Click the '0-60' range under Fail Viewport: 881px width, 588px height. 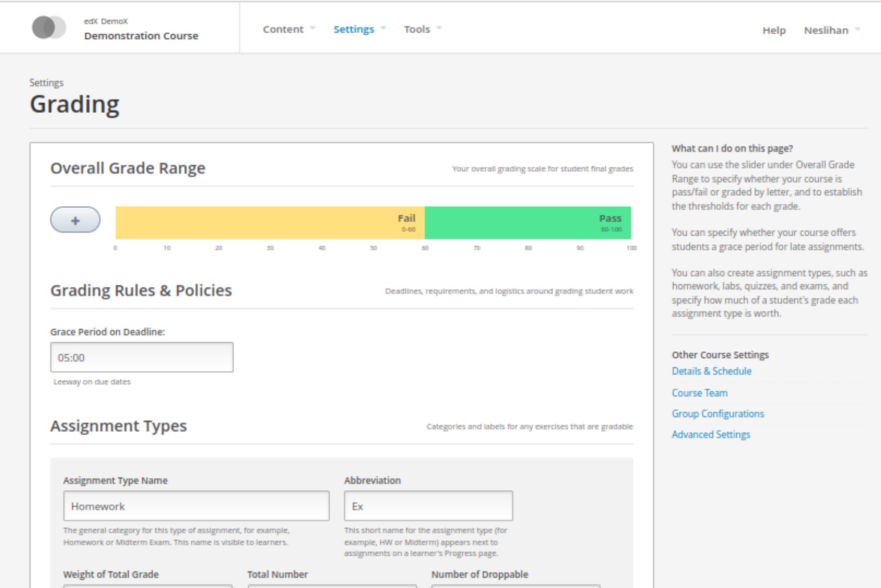coord(409,229)
